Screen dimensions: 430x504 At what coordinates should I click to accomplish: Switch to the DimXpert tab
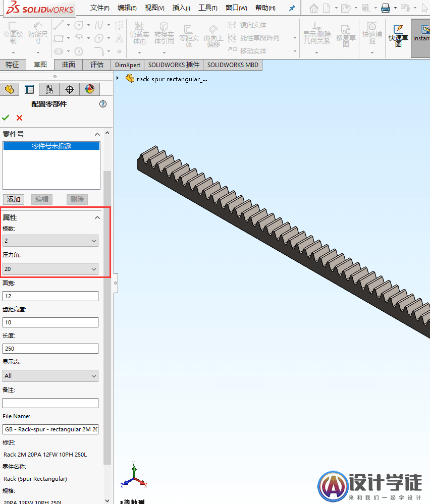point(128,65)
